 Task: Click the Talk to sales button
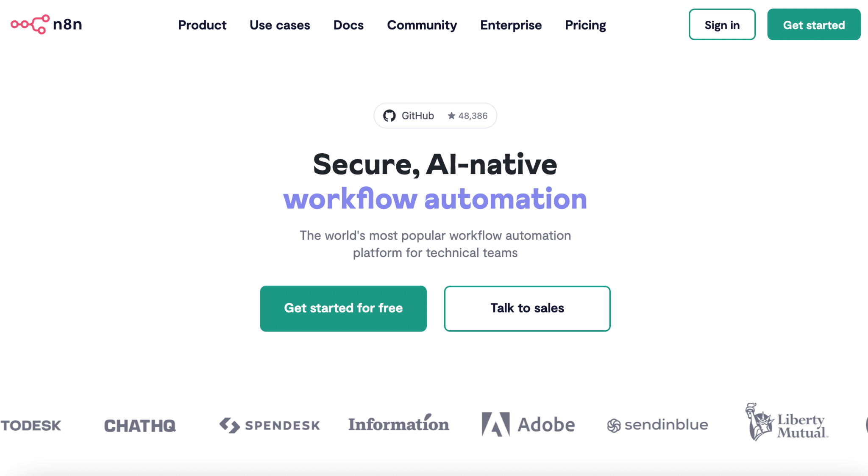click(x=527, y=307)
